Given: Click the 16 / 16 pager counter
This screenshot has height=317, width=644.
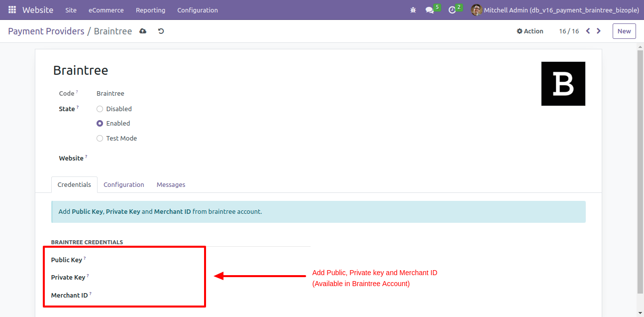Looking at the screenshot, I should coord(569,31).
